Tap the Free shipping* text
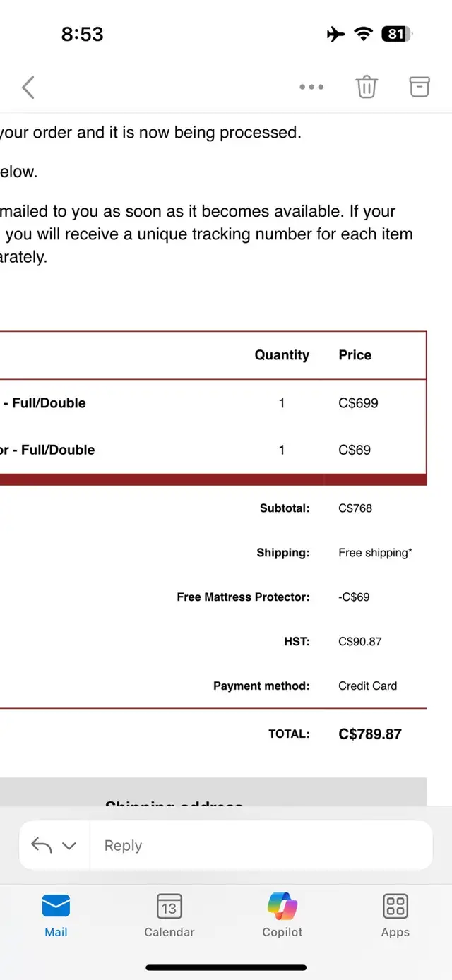Image resolution: width=452 pixels, height=980 pixels. [x=375, y=553]
